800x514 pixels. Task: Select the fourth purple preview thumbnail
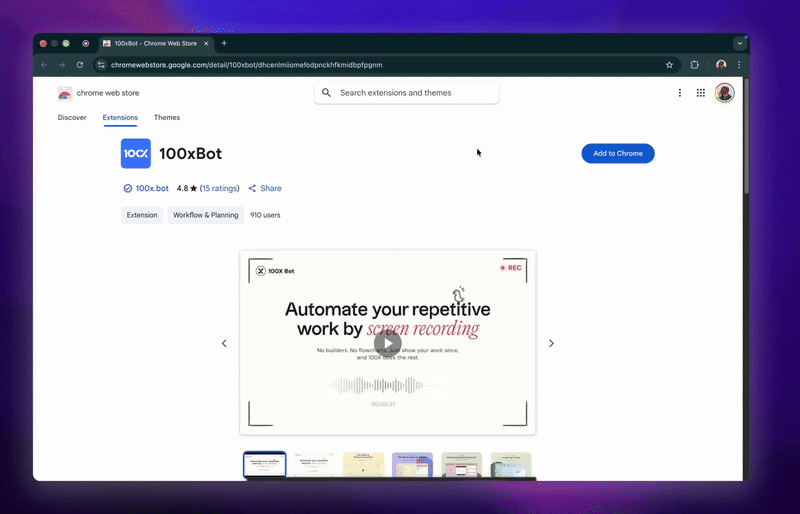pos(412,464)
